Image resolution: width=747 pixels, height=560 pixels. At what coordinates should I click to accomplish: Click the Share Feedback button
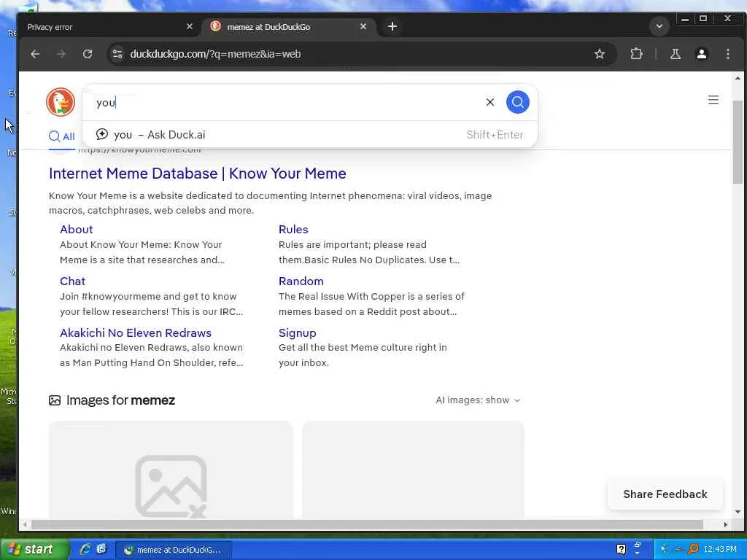665,494
